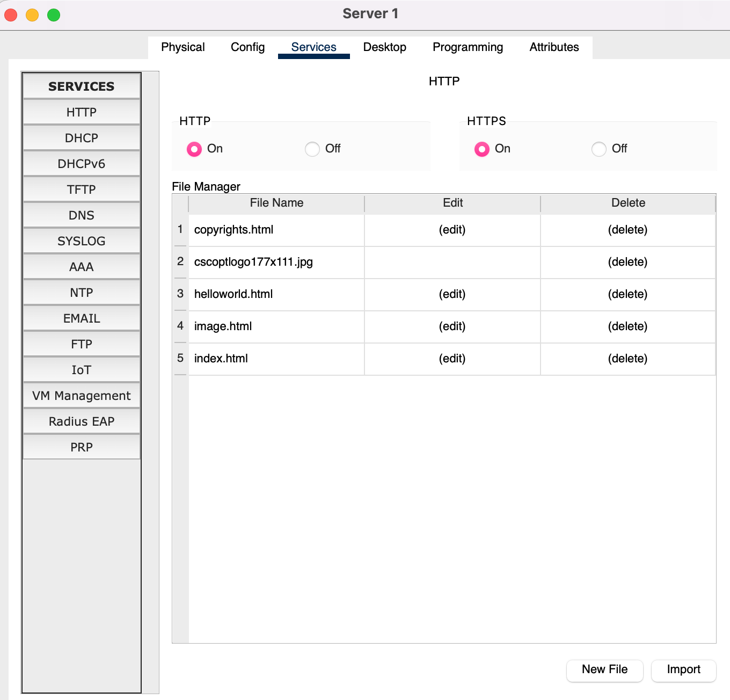Viewport: 730px width, 700px height.
Task: Click the New File button
Action: tap(605, 670)
